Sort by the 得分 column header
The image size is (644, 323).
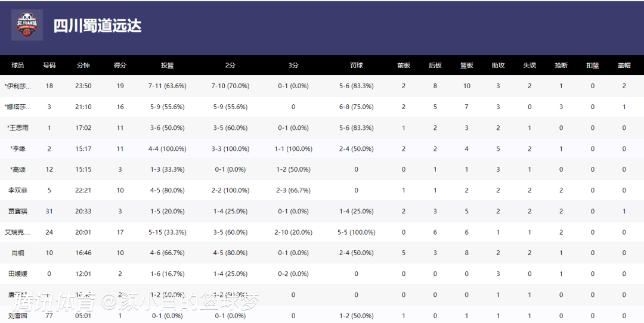click(x=120, y=66)
